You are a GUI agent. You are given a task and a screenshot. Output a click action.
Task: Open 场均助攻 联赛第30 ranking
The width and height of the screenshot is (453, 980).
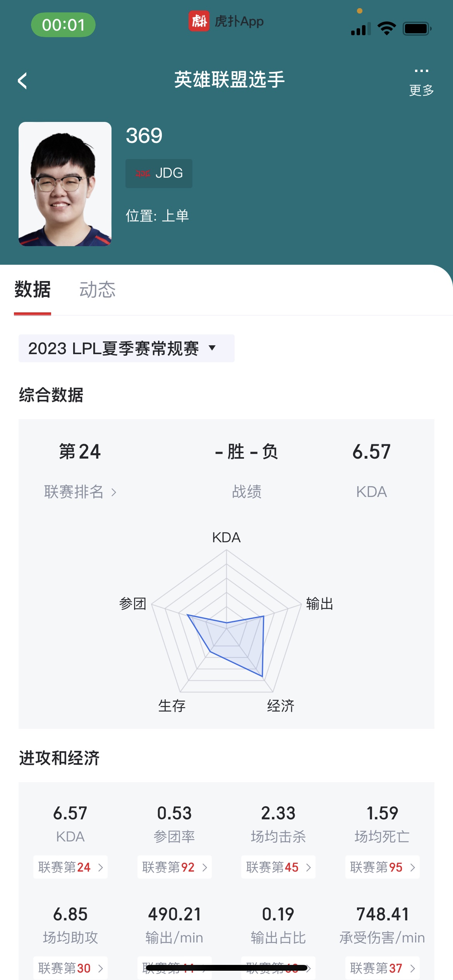[70, 968]
